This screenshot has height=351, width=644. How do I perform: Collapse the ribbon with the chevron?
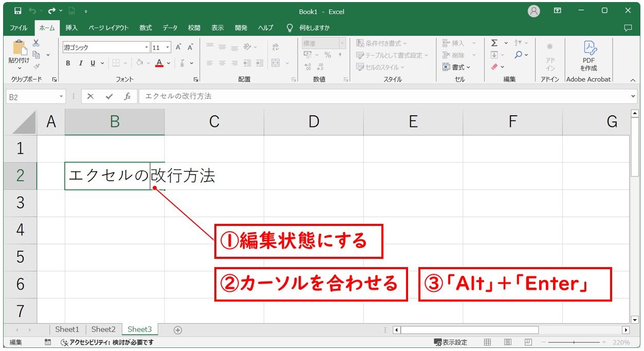coord(633,80)
